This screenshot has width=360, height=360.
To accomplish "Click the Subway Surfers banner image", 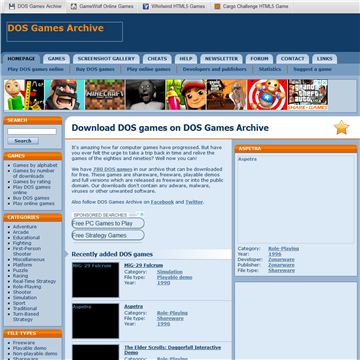I will coord(186,95).
